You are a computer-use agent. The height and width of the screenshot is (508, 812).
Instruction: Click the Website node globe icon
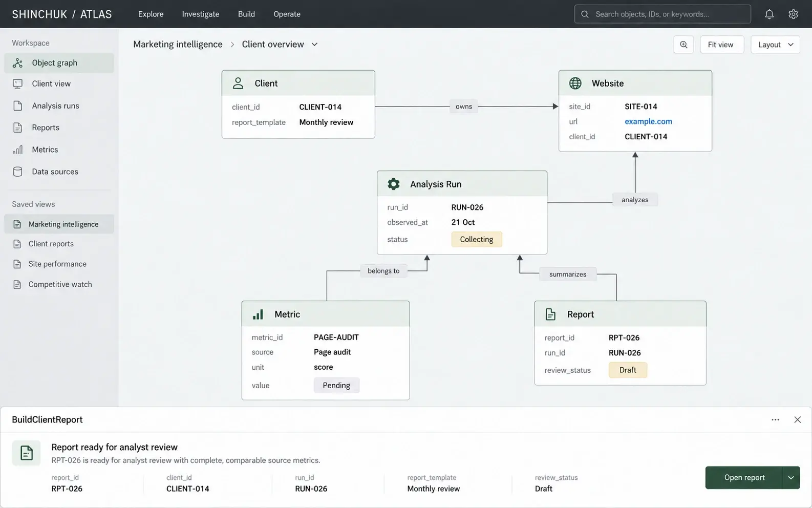coord(575,83)
